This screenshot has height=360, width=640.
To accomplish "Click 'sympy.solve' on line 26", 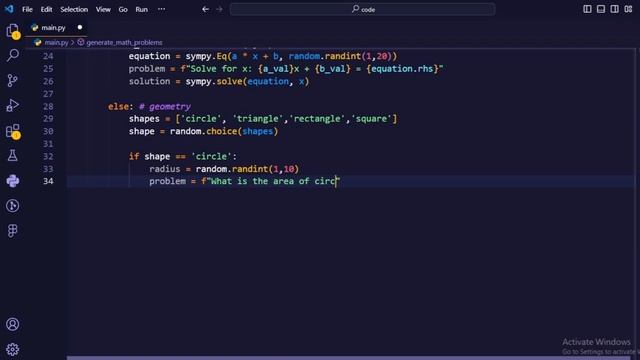I will (214, 81).
